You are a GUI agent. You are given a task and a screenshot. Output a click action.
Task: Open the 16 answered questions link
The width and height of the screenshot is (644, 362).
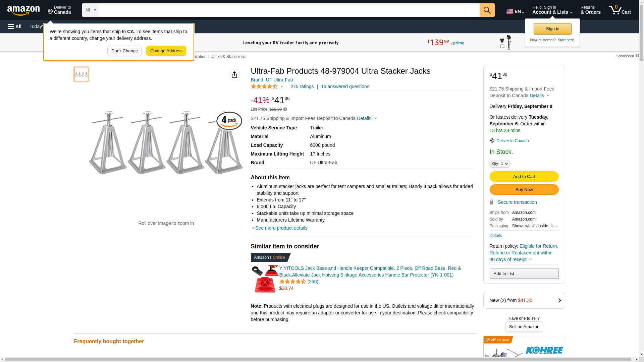pos(345,86)
